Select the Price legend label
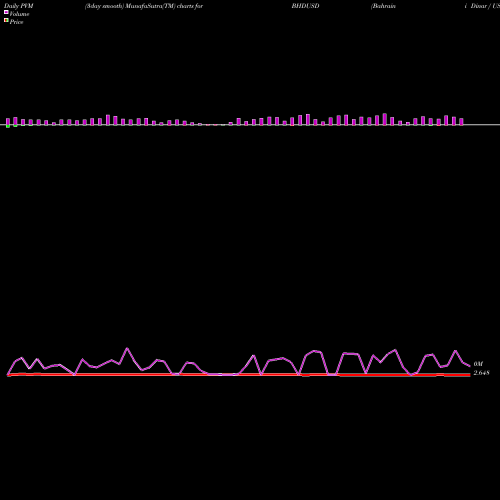 coord(16,22)
